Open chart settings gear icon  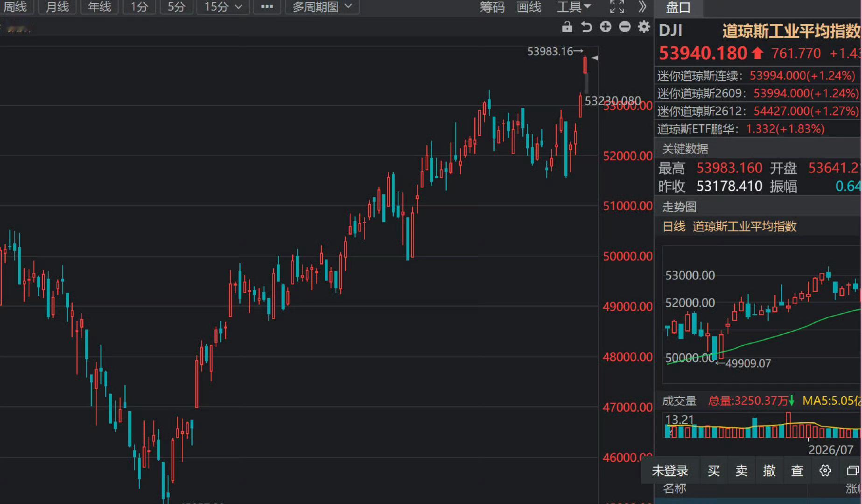(644, 27)
